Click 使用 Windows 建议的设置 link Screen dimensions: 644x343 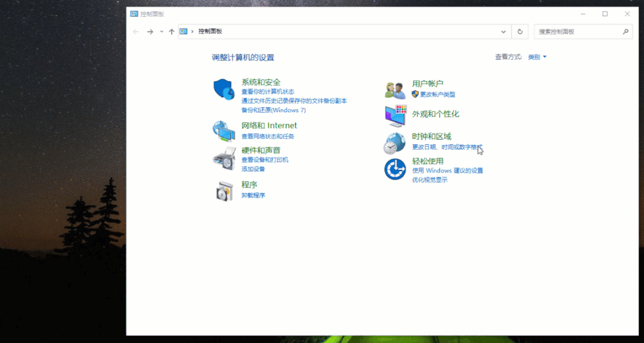pyautogui.click(x=447, y=171)
